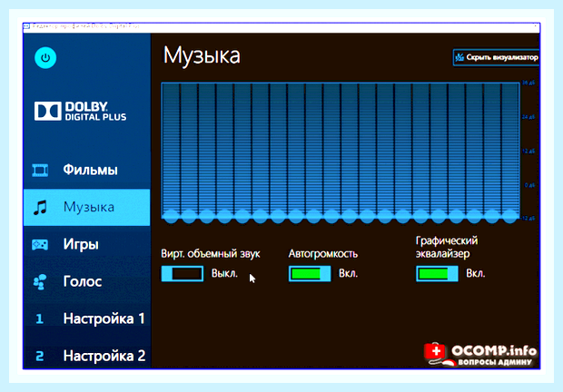Viewport: 563px width, 392px height.
Task: Click the round power button icon
Action: pos(45,58)
